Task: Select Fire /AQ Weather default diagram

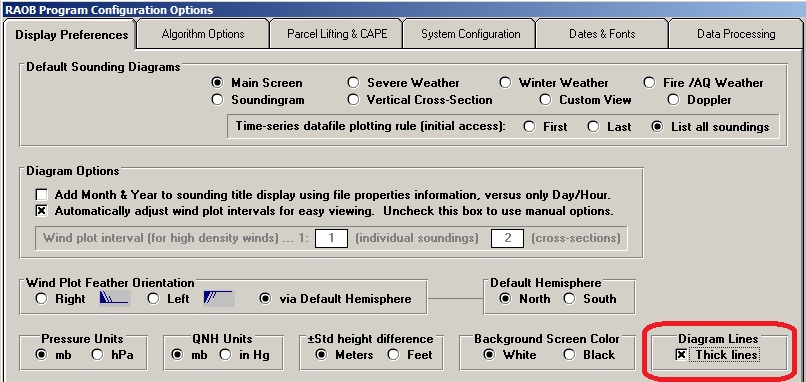Action: [650, 83]
